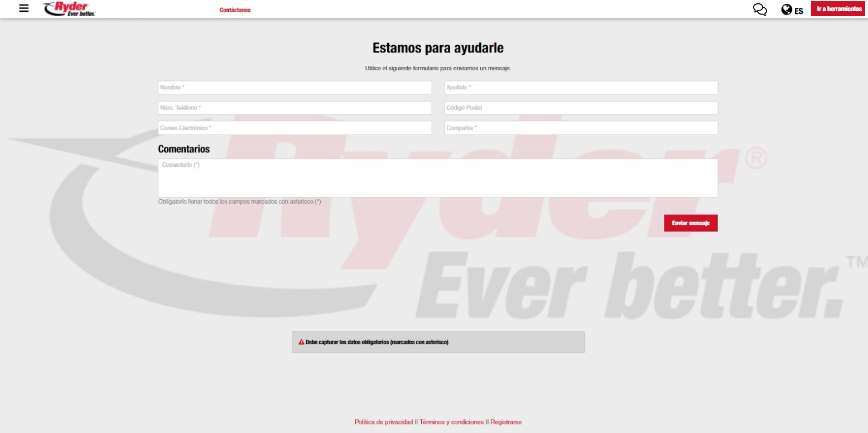Open the hamburger menu

pos(24,8)
